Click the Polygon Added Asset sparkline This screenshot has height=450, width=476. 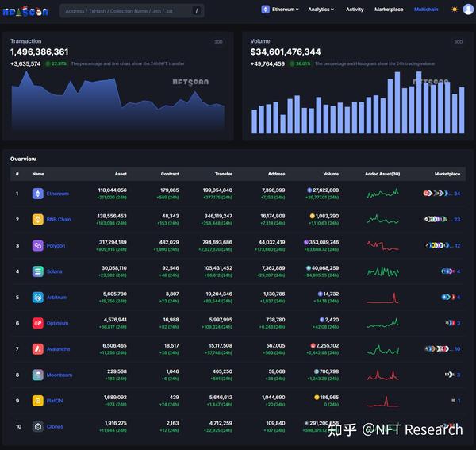coord(382,245)
